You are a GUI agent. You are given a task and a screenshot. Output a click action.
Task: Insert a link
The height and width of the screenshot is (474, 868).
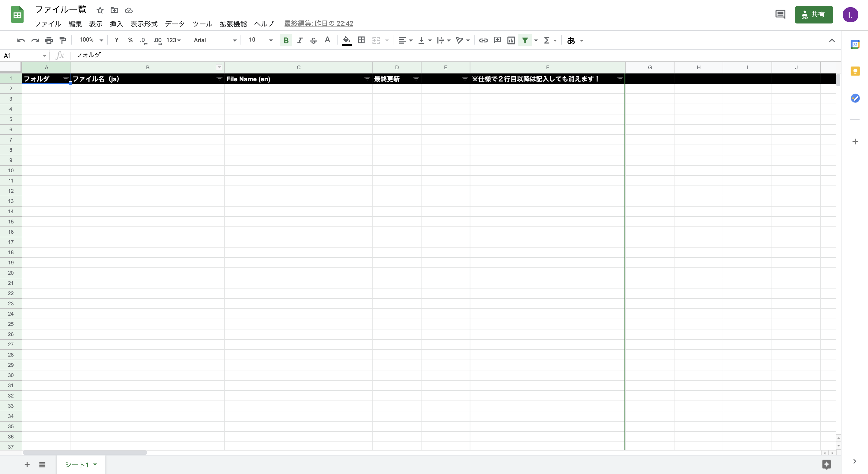483,40
